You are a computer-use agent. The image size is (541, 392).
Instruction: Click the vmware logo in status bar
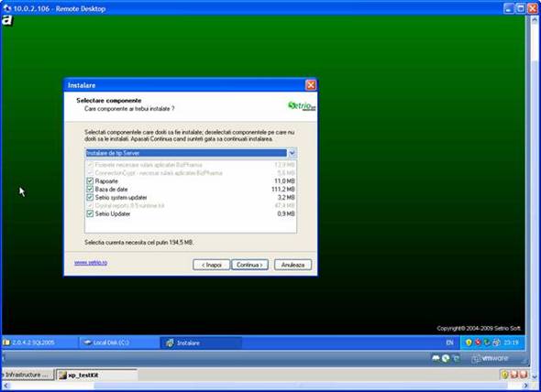click(491, 358)
